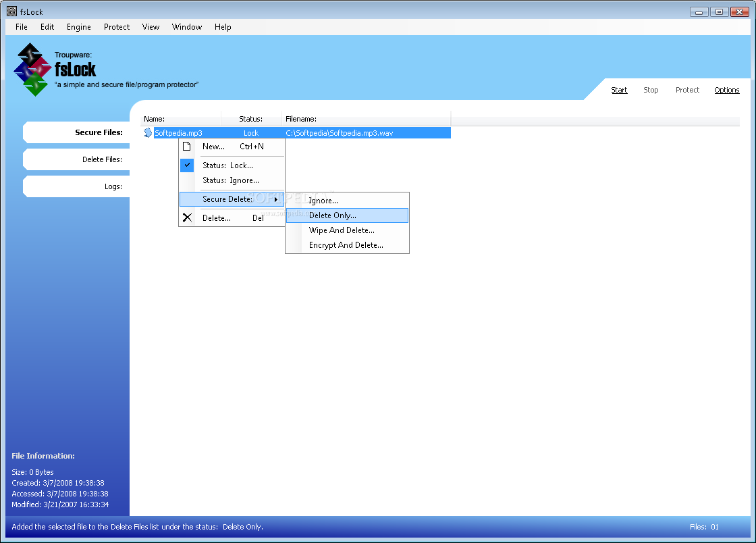Click the Start link
Image resolution: width=756 pixels, height=543 pixels.
coord(619,90)
